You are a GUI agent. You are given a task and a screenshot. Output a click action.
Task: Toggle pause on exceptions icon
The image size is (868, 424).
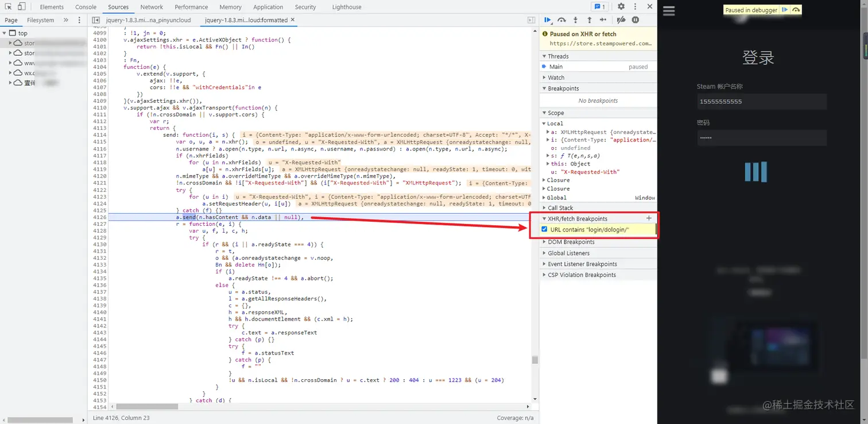click(635, 20)
